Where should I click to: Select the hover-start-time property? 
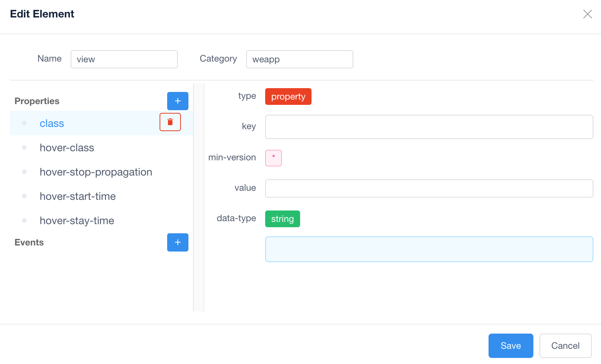pos(101,196)
